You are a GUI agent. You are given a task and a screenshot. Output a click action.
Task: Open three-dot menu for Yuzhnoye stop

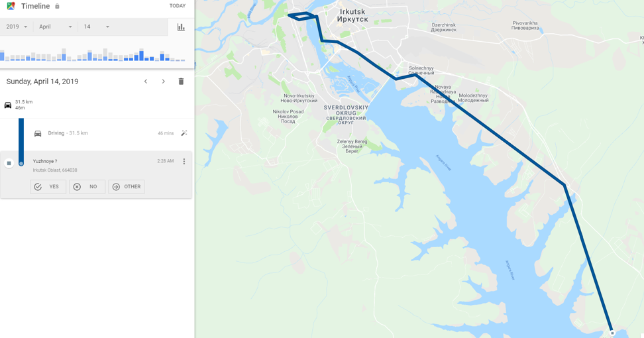click(x=184, y=162)
